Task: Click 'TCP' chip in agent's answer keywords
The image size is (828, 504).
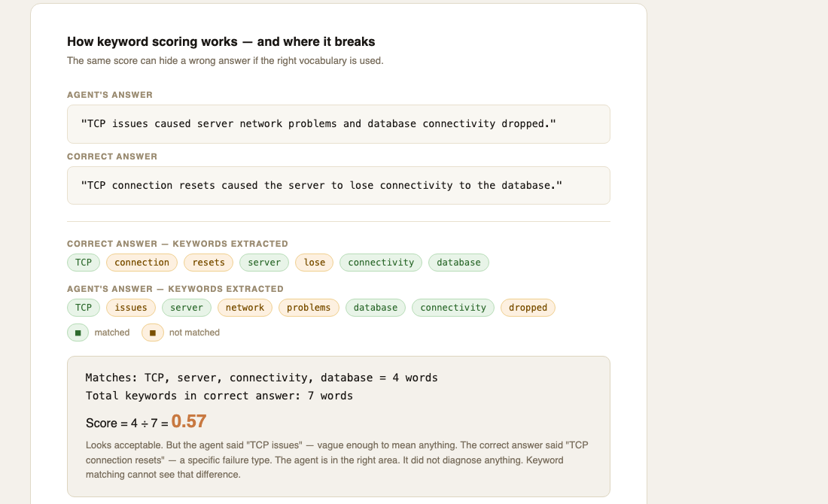Action: (x=84, y=308)
